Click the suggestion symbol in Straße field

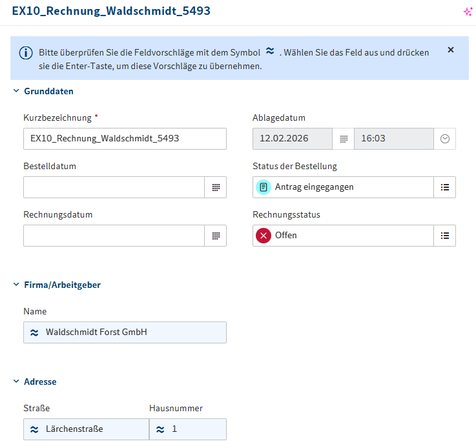34,429
